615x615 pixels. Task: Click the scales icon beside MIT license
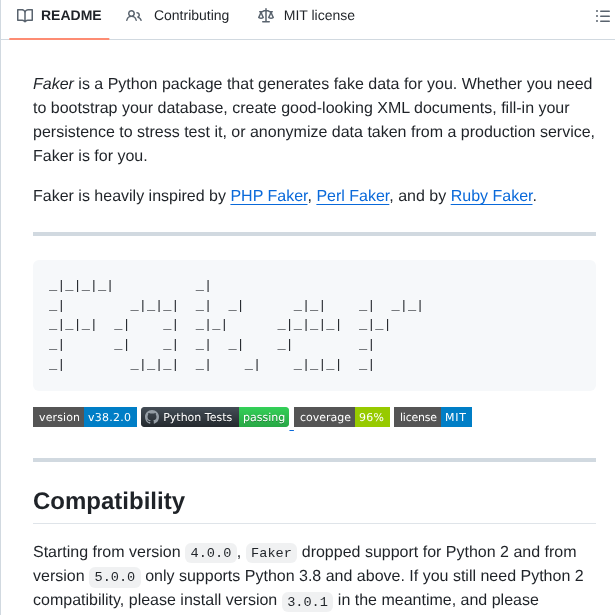(x=265, y=16)
